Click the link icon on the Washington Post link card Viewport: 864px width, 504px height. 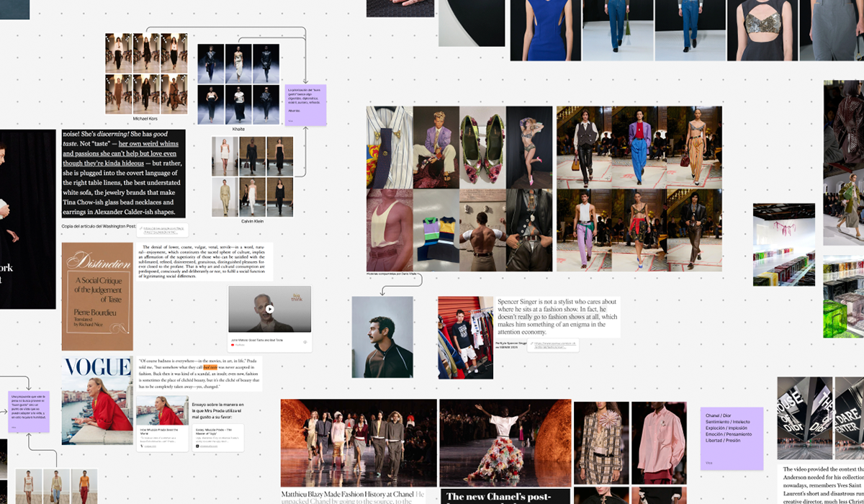141,228
